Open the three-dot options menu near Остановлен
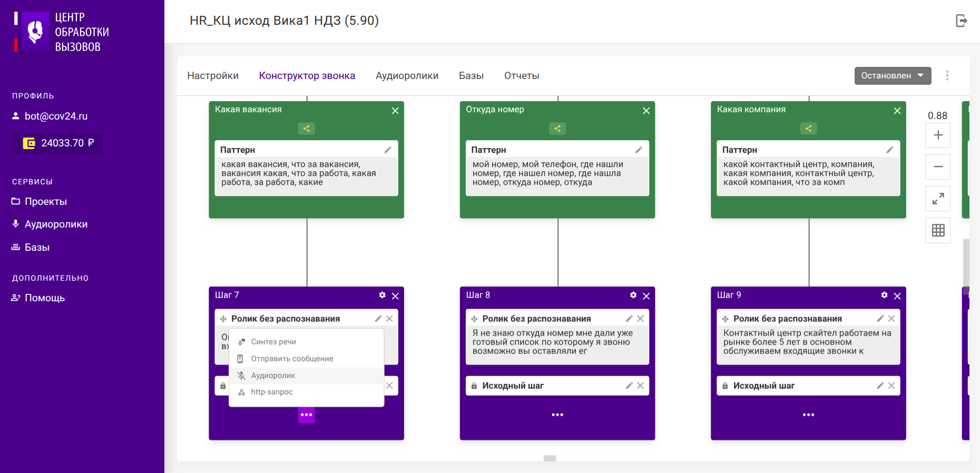Image resolution: width=980 pixels, height=473 pixels. pyautogui.click(x=947, y=75)
